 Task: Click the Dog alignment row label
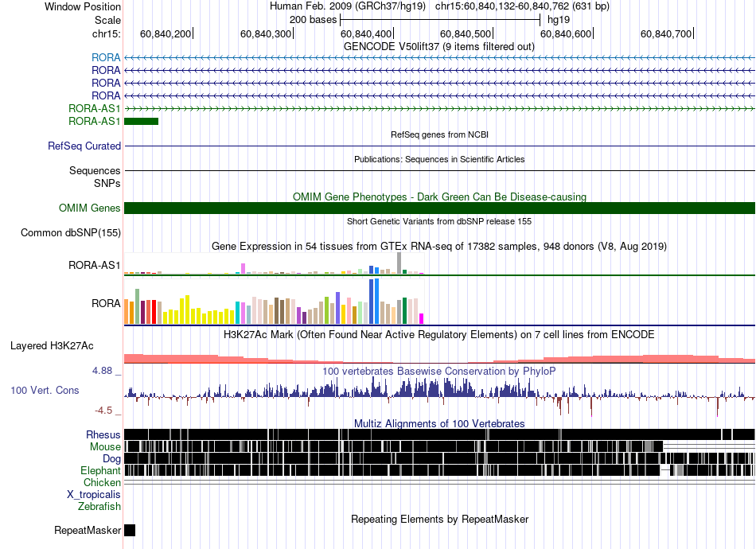(111, 459)
